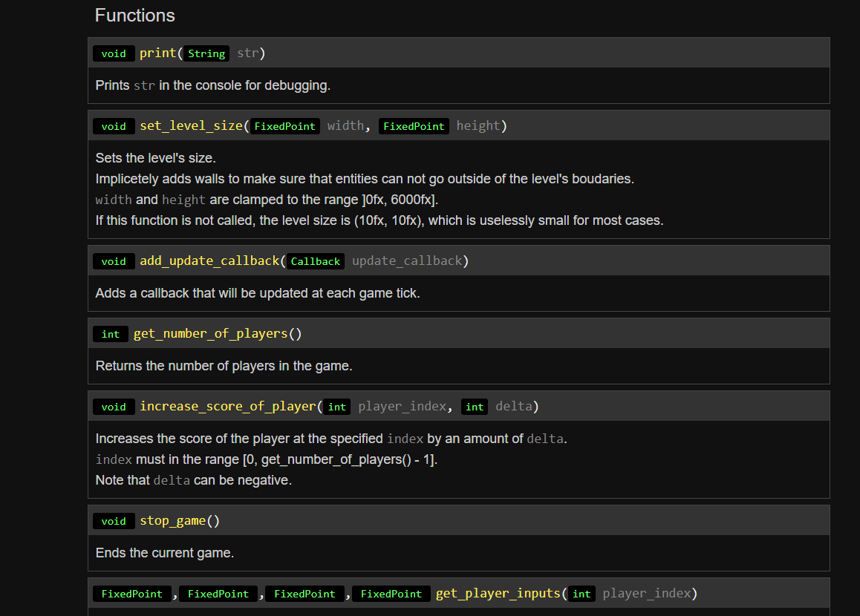Click the get_player_inputs function name
The height and width of the screenshot is (616, 860).
tap(498, 594)
